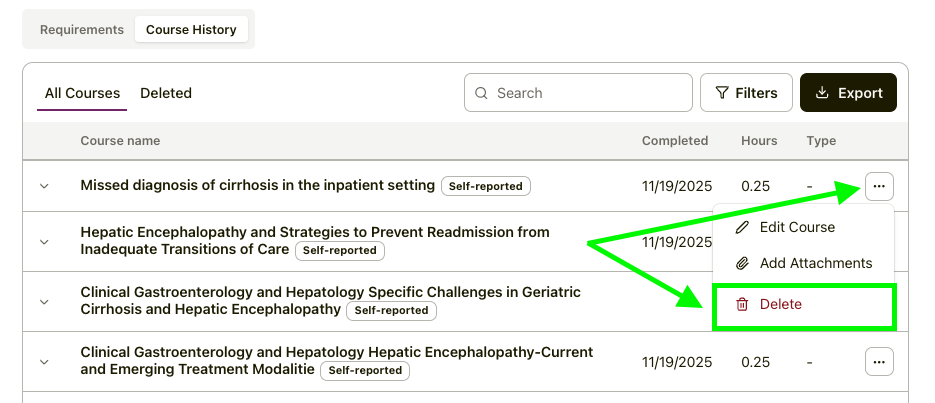Image resolution: width=935 pixels, height=403 pixels.
Task: Click the red trash icon for Delete
Action: 742,304
